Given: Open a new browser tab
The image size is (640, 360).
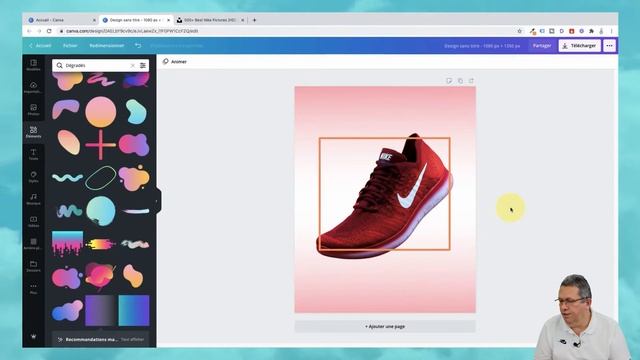Looking at the screenshot, I should 254,20.
